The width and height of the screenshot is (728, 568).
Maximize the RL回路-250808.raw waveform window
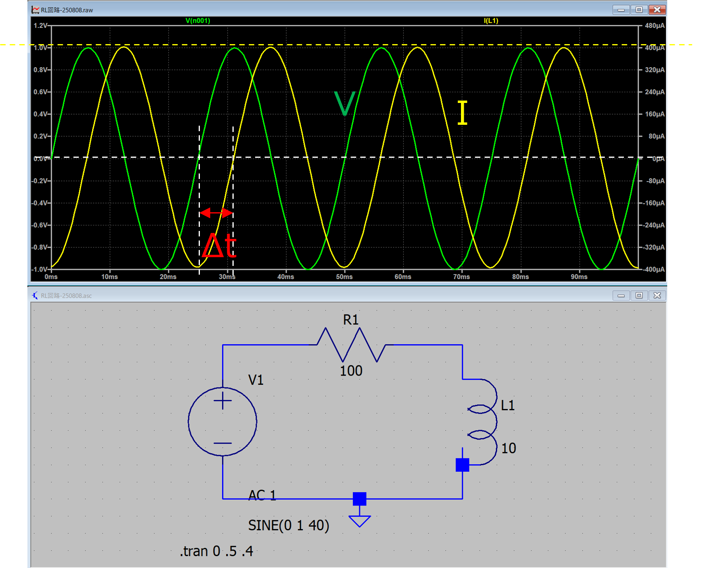click(x=639, y=10)
